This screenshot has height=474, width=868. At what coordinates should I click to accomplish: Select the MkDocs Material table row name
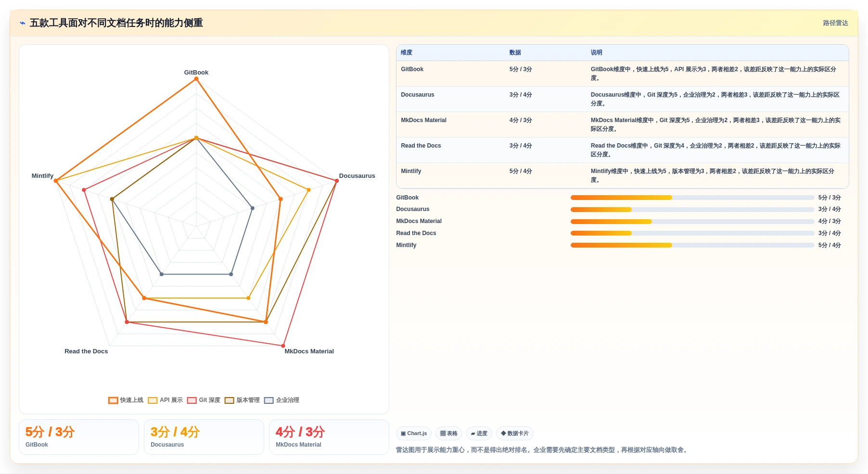424,120
